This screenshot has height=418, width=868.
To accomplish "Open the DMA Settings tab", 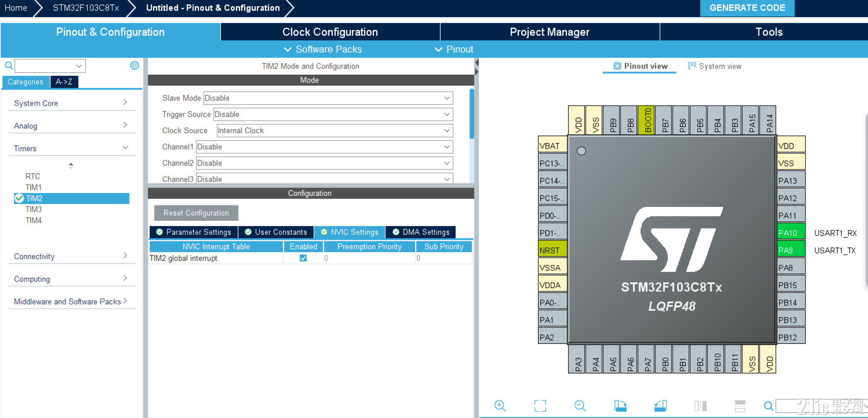I will (x=421, y=232).
